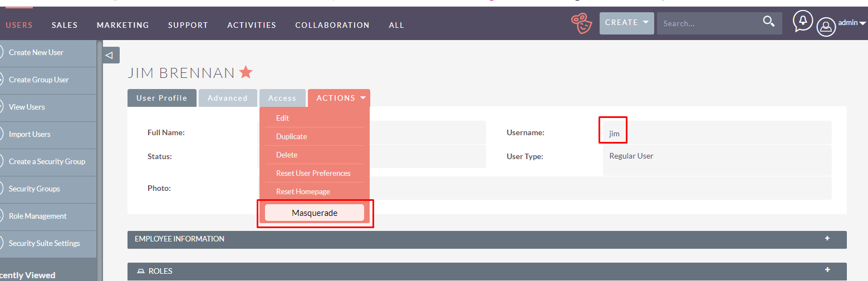
Task: Click the Create New User sidebar icon
Action: pos(1,52)
